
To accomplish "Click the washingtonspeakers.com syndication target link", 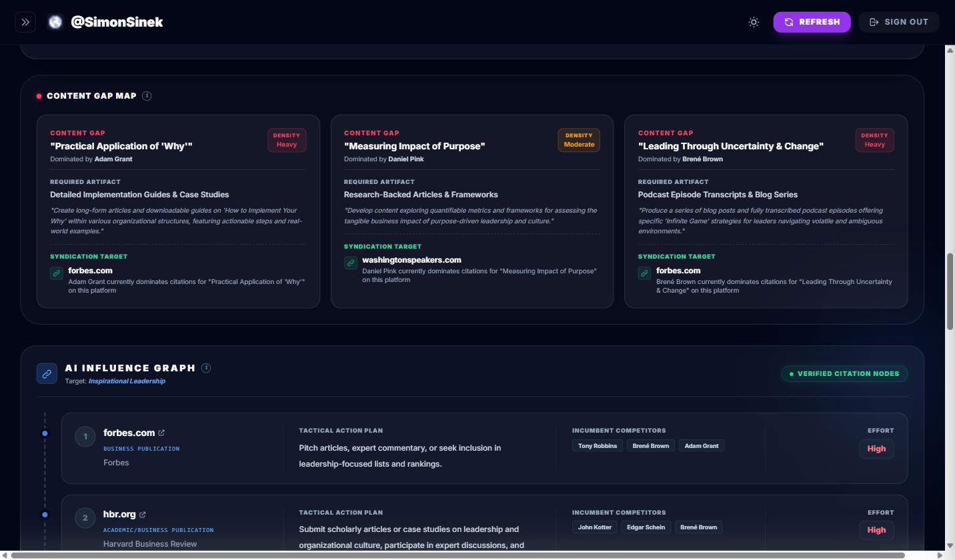I will click(x=411, y=260).
